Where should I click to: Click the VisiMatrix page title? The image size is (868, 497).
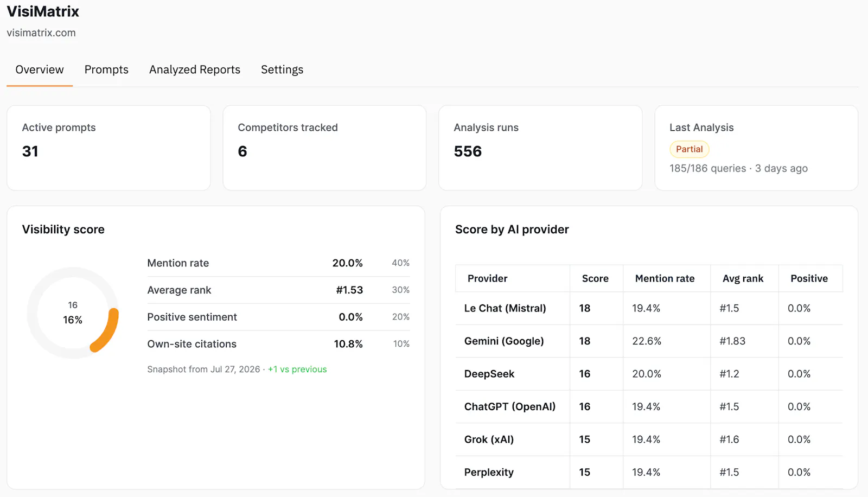[x=43, y=11]
